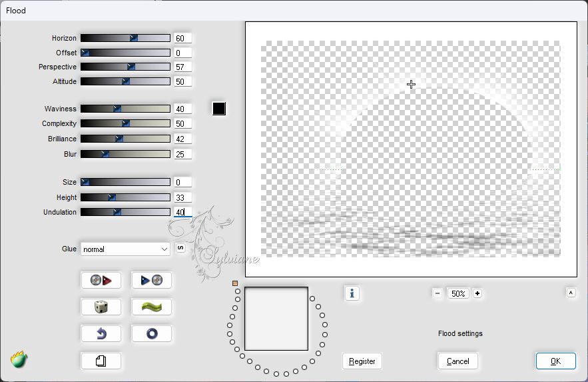Click the Register button

[362, 361]
